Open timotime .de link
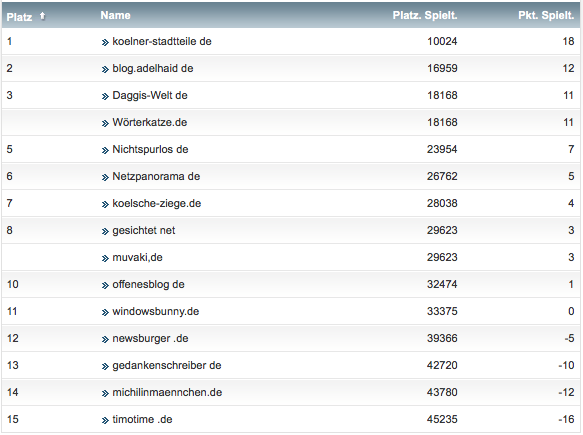Screen dimensions: 583x435 click(142, 419)
